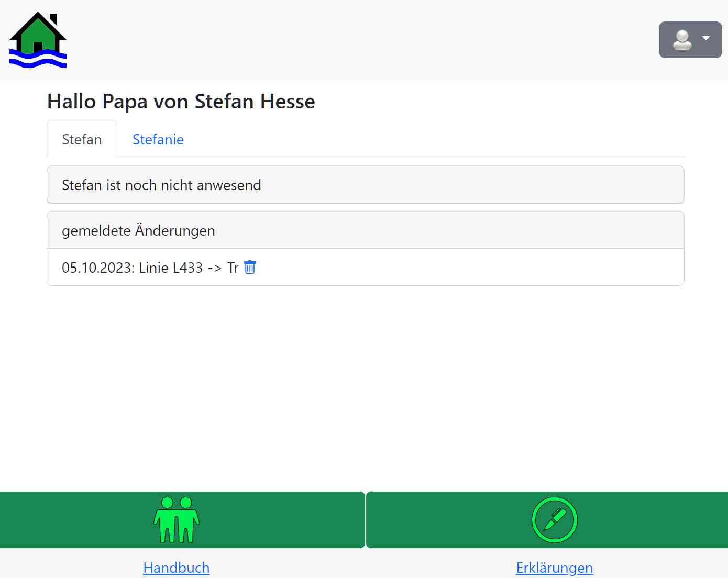
Task: Click the 'Tr' destination beside the trash icon
Action: [x=233, y=268]
